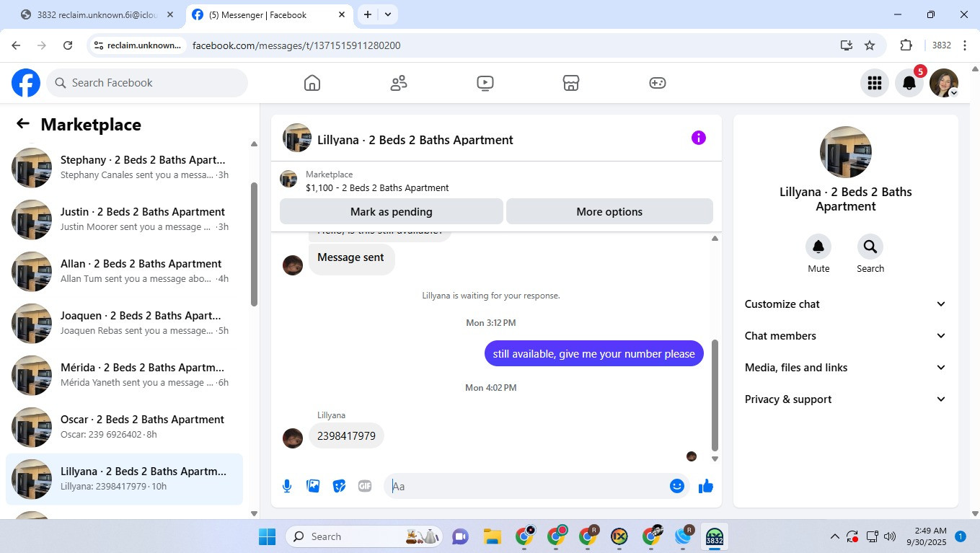The width and height of the screenshot is (980, 553).
Task: Click the 'still available' sent message
Action: coord(593,354)
